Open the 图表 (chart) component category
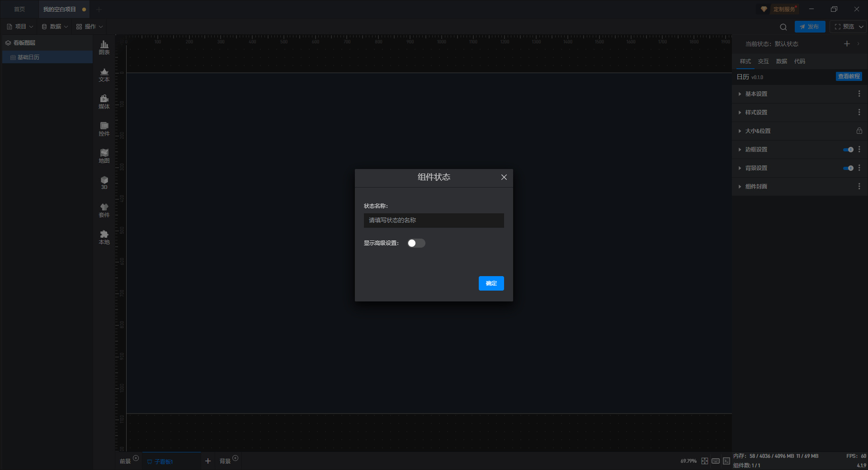Image resolution: width=868 pixels, height=470 pixels. (104, 47)
